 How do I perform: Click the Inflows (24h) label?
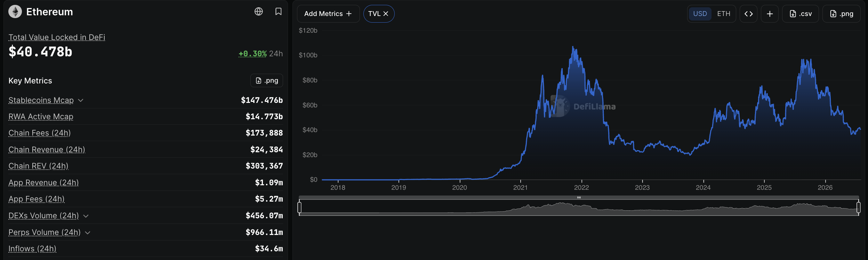[x=32, y=249]
